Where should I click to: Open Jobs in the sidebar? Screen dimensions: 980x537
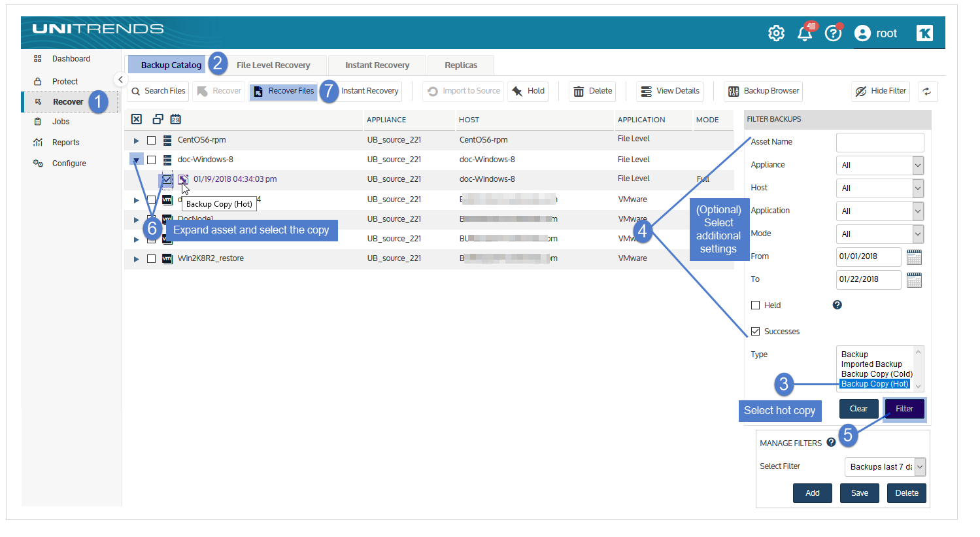(x=61, y=122)
